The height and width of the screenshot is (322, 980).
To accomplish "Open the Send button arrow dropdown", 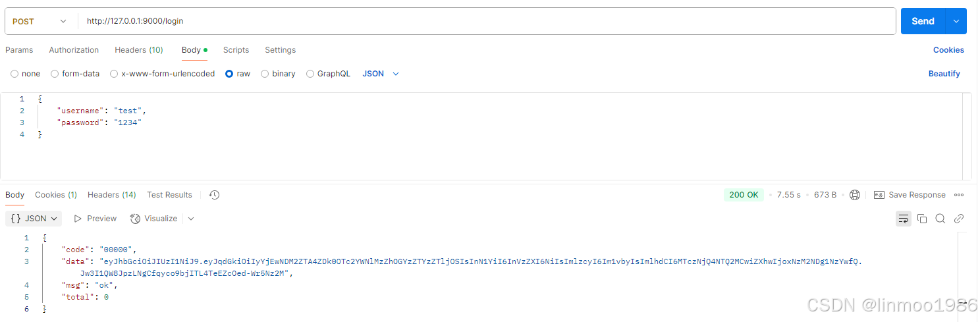I will pos(956,21).
